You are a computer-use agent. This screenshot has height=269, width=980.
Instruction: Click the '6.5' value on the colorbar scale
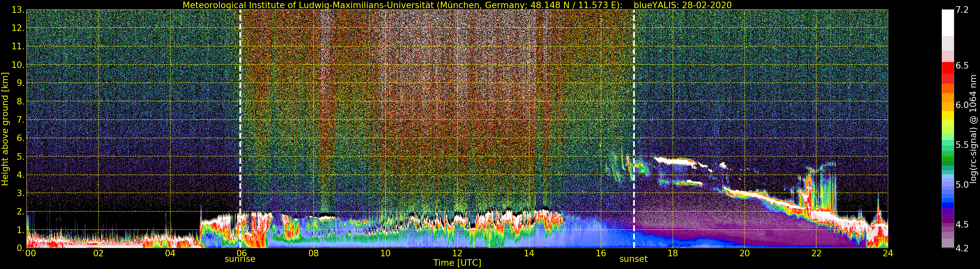pos(962,65)
